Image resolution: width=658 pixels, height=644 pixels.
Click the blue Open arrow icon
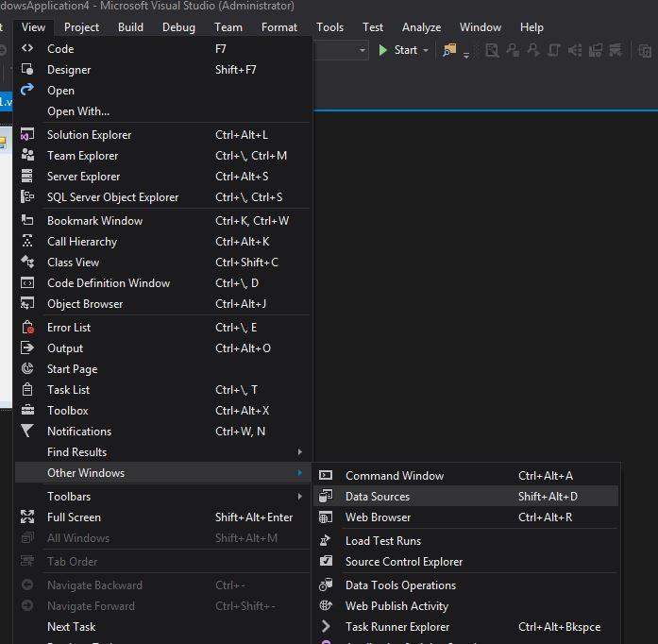[x=27, y=90]
